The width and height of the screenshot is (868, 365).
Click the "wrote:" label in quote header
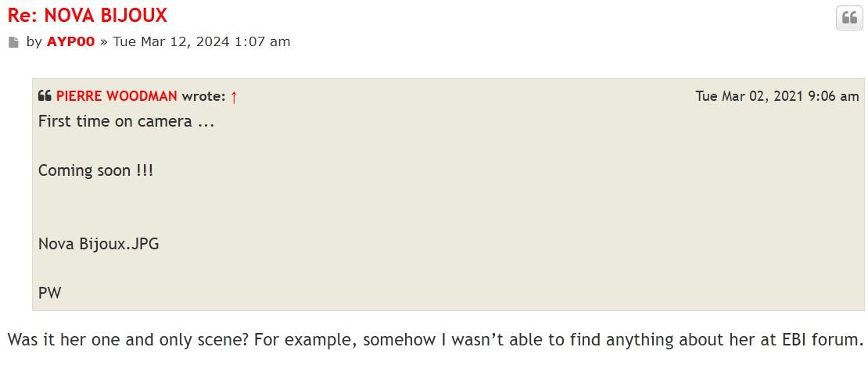203,96
